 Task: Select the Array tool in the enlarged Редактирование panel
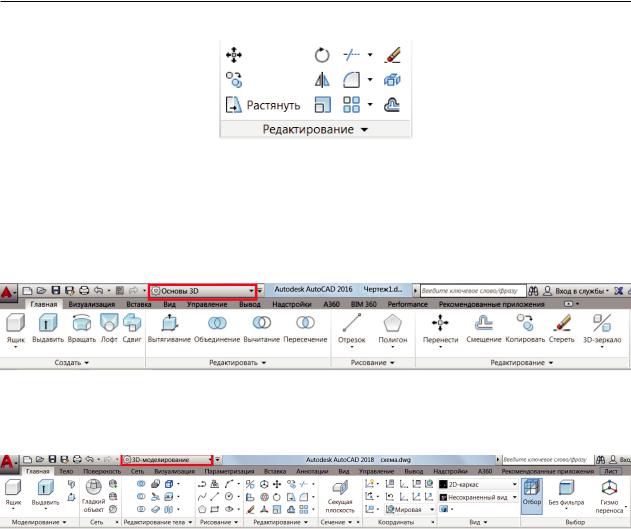(x=351, y=105)
